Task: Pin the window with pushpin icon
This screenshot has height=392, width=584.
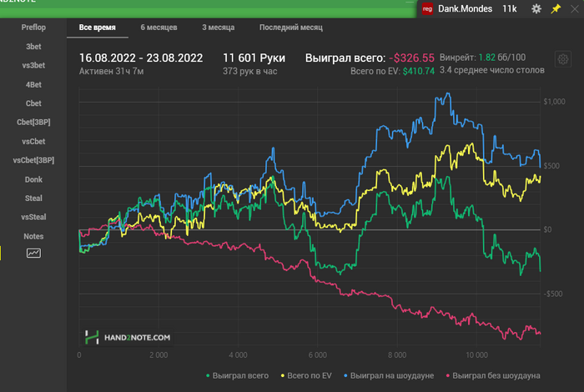Action: tap(556, 8)
